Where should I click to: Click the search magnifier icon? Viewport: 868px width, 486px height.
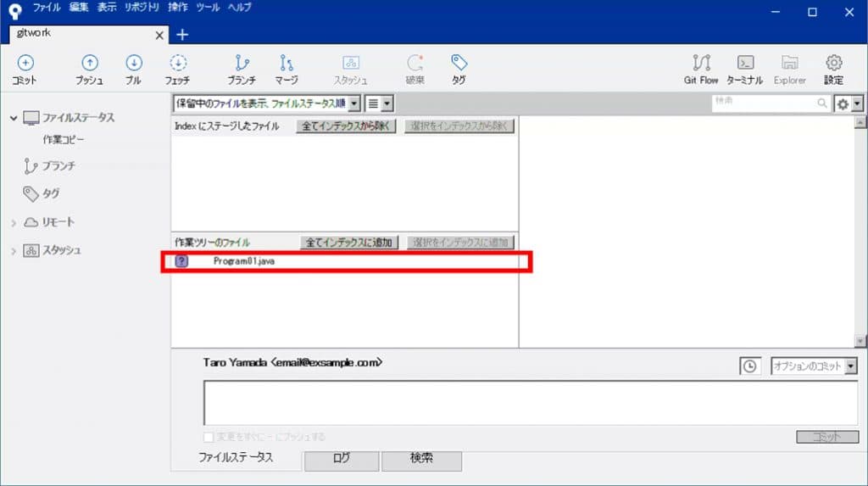click(x=822, y=103)
